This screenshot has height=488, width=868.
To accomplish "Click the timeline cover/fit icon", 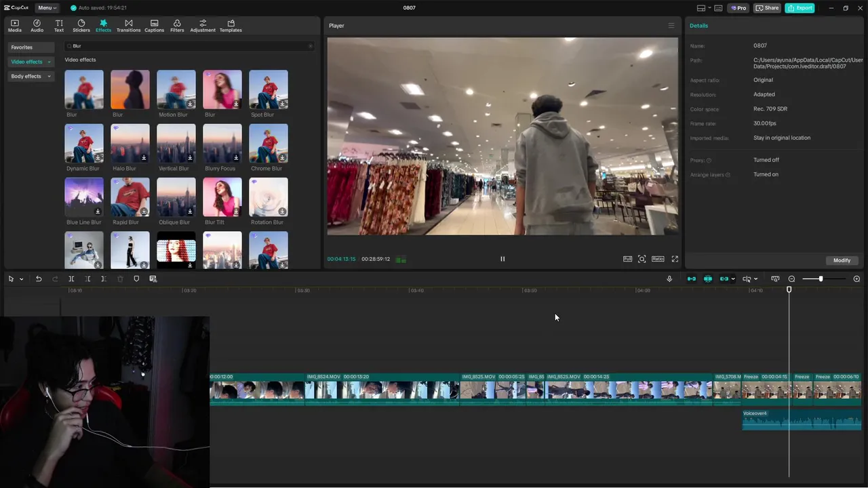I will [775, 279].
